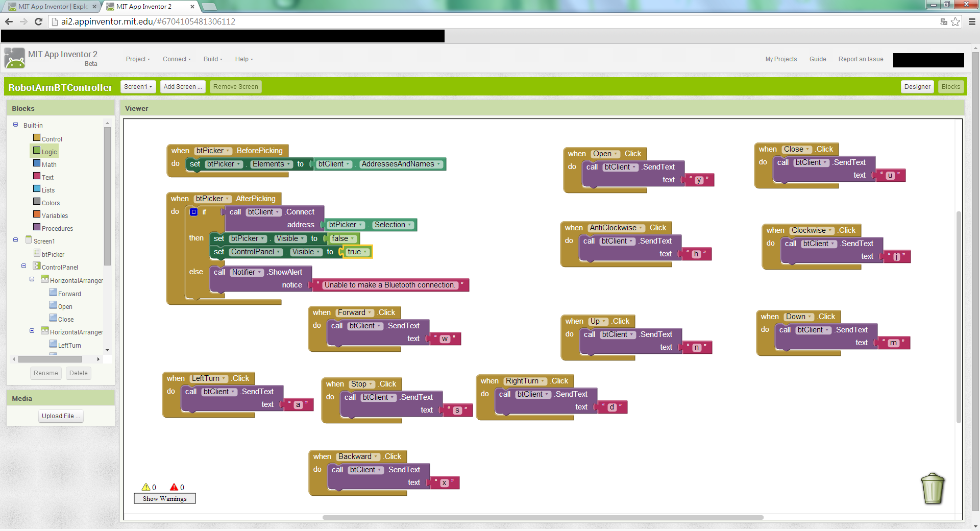Click the Open button component icon
The image size is (980, 531).
(53, 305)
